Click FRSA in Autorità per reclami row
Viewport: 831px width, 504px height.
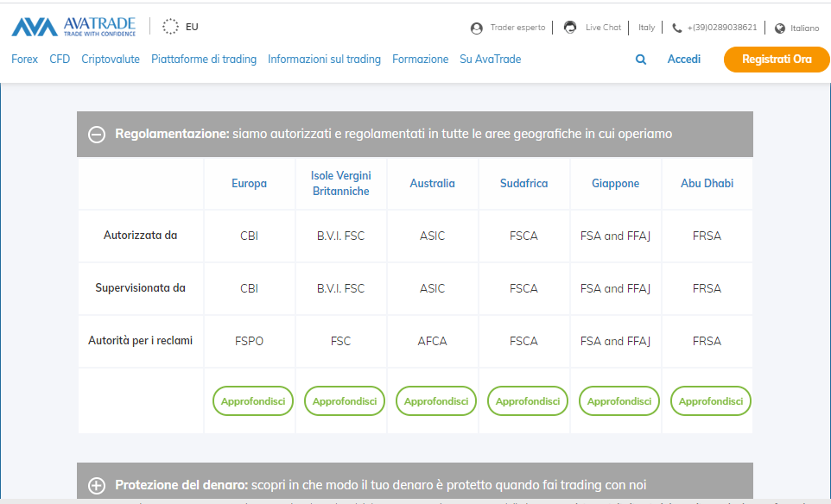tap(707, 341)
